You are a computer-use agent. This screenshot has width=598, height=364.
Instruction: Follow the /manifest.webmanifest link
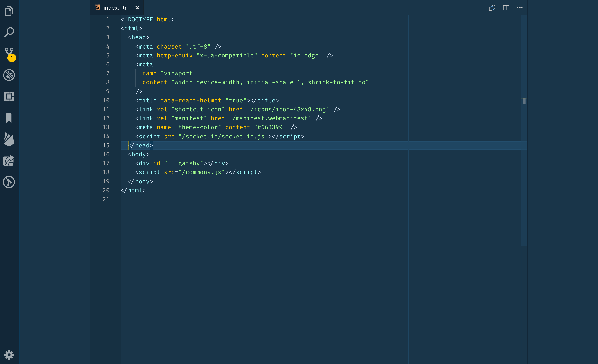coord(270,118)
